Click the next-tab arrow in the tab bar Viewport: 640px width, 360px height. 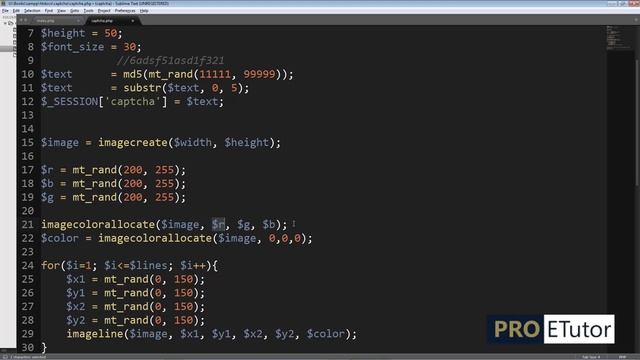coord(26,20)
